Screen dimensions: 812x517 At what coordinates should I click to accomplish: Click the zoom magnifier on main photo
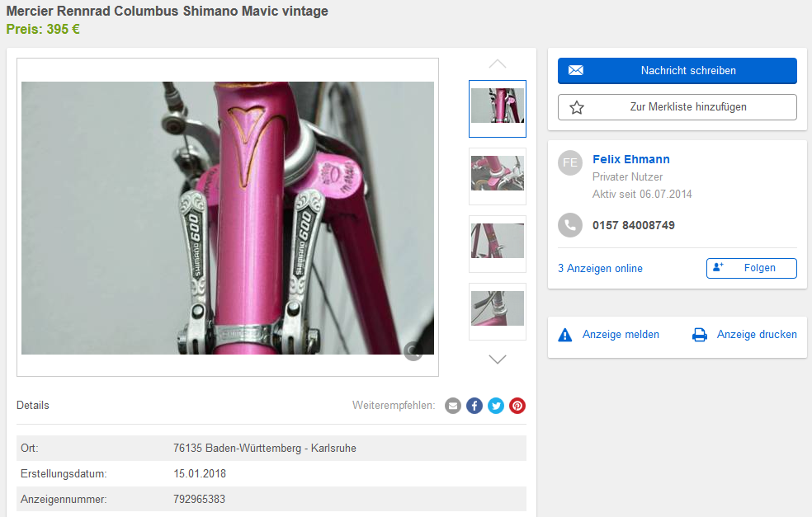413,352
